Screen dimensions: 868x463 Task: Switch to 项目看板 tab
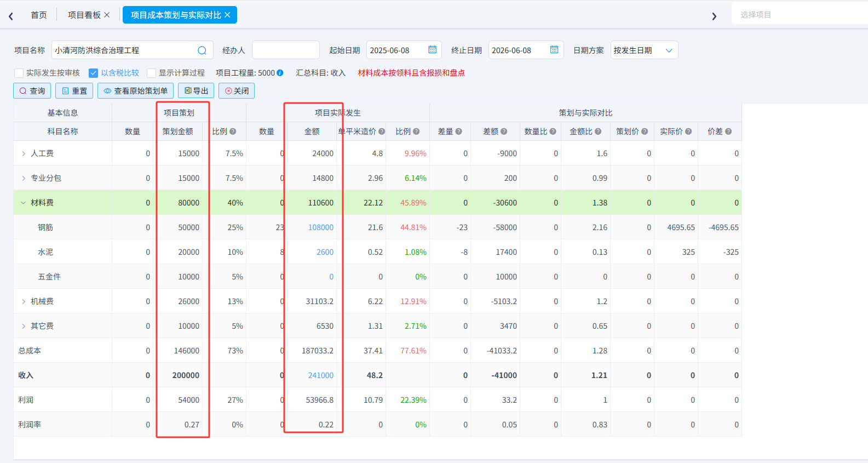(x=84, y=15)
